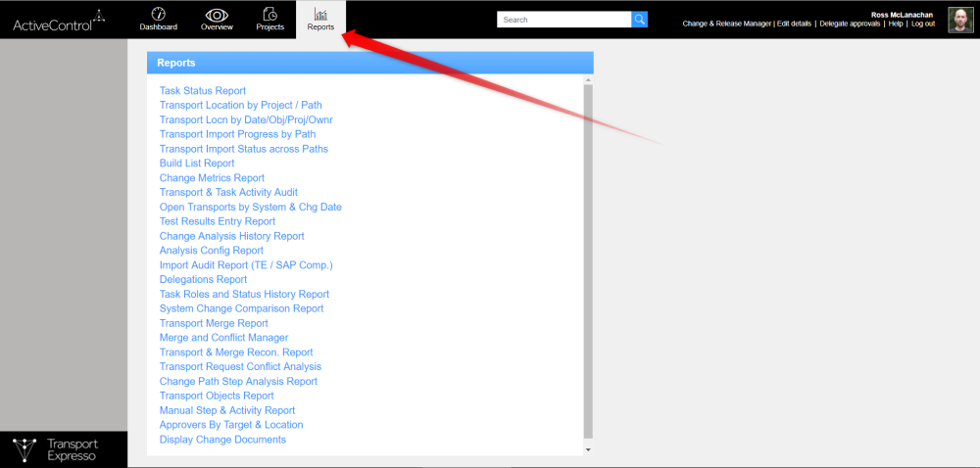
Task: Open the Change Metrics Report
Action: click(212, 178)
